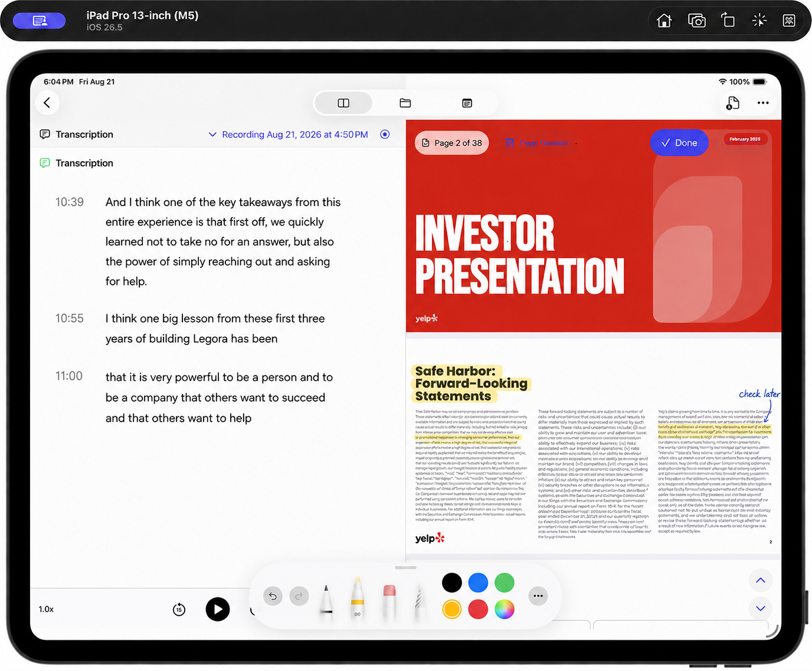Image resolution: width=812 pixels, height=671 pixels.
Task: Tap the Wi-Fi status icon
Action: tap(723, 82)
